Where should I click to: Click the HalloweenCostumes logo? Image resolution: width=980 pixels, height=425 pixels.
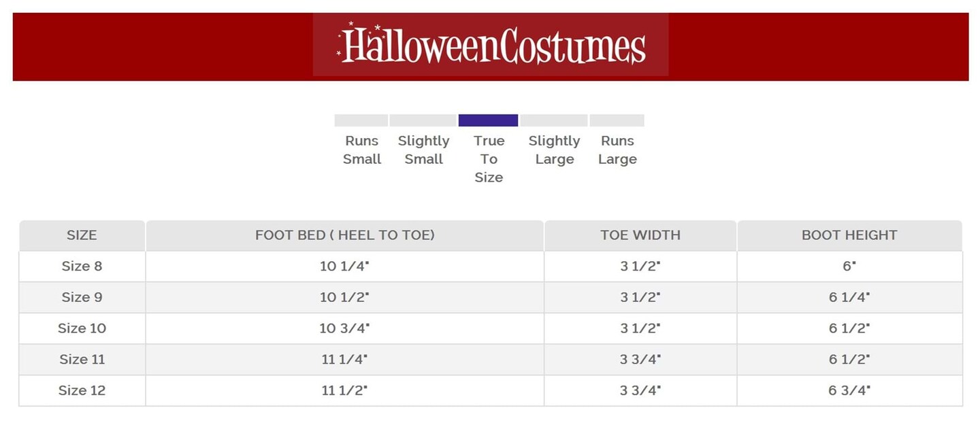[x=491, y=45]
